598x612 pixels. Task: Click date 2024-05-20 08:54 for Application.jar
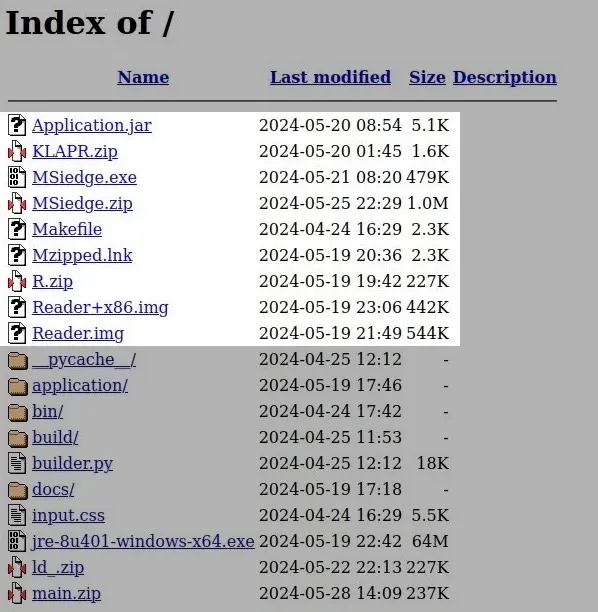tap(330, 125)
